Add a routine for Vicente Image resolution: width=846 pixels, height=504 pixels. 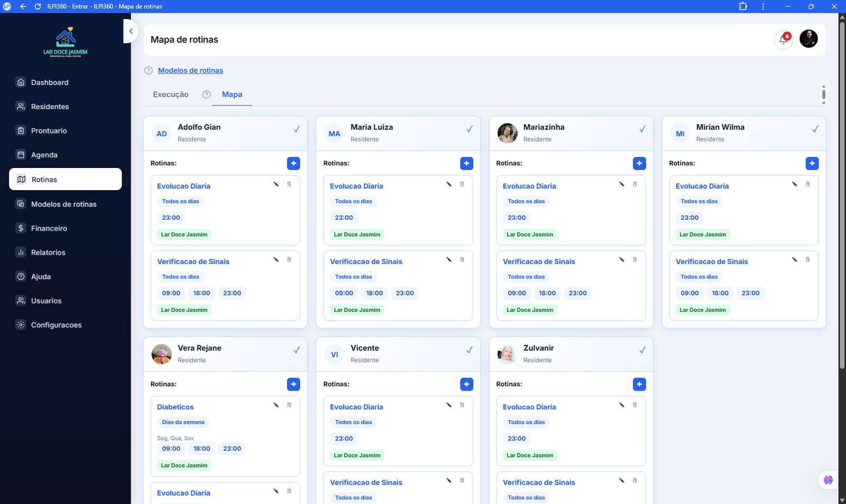[466, 384]
